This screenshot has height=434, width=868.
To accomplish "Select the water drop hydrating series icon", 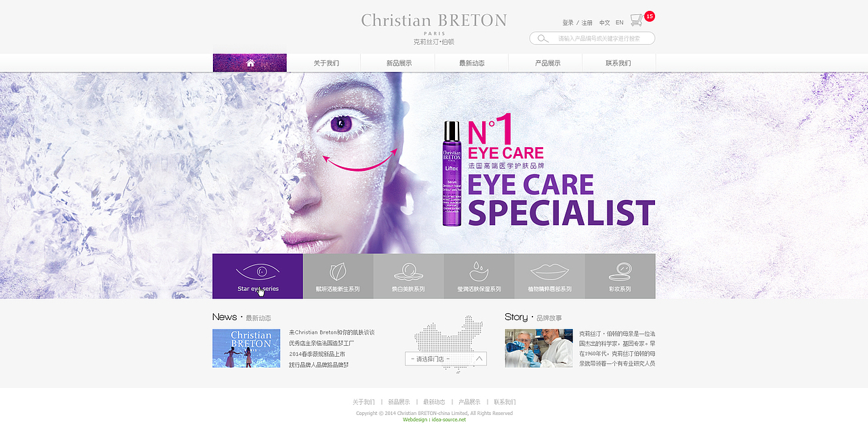I will (479, 271).
